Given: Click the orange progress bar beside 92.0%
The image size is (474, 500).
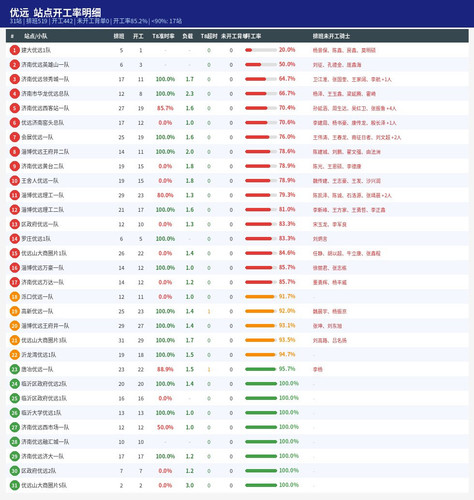Looking at the screenshot, I should (x=261, y=311).
